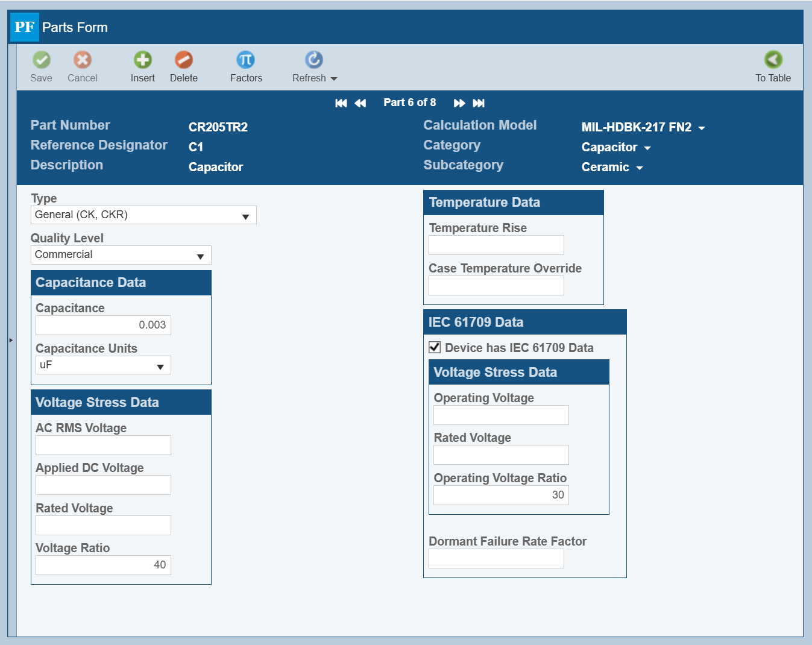This screenshot has height=645, width=812.
Task: Jump to first part record
Action: [341, 103]
